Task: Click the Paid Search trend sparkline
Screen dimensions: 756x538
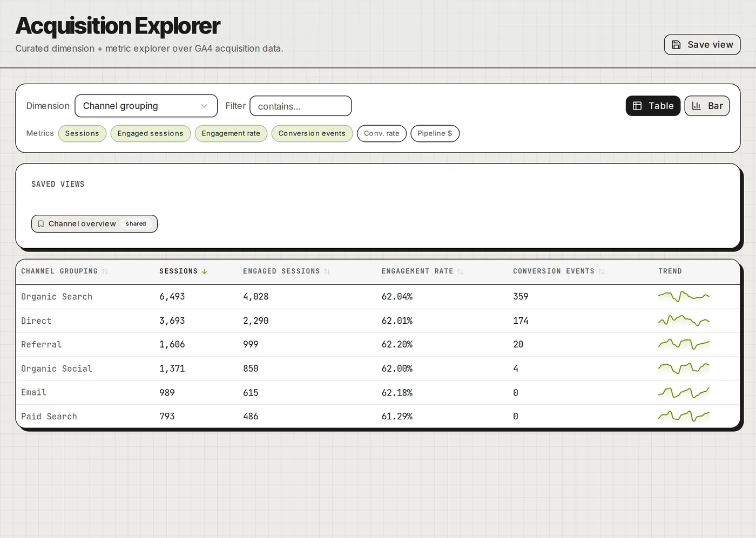Action: [684, 416]
